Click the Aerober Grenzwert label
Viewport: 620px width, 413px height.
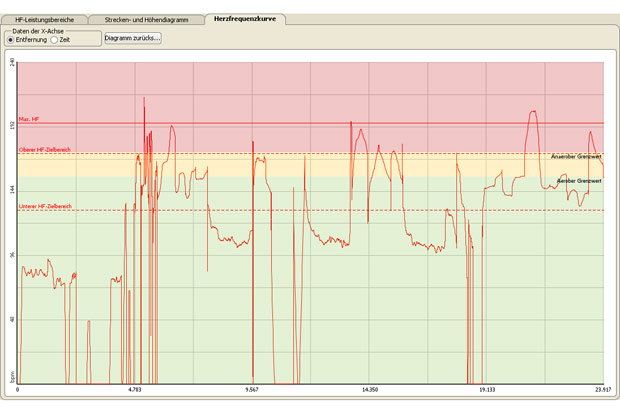tap(578, 181)
